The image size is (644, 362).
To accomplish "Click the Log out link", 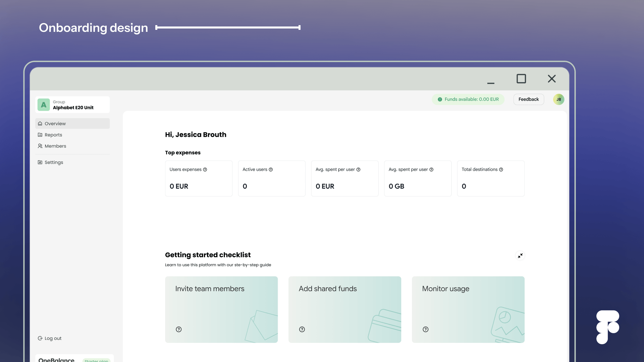I will [50, 338].
